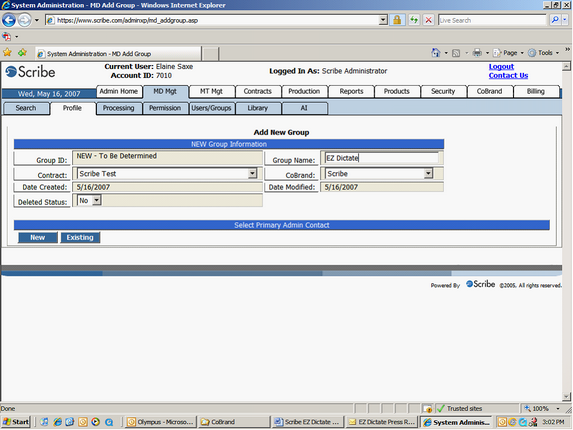Open the CoBrand folder taskbar button
The image size is (573, 430).
coord(234,422)
